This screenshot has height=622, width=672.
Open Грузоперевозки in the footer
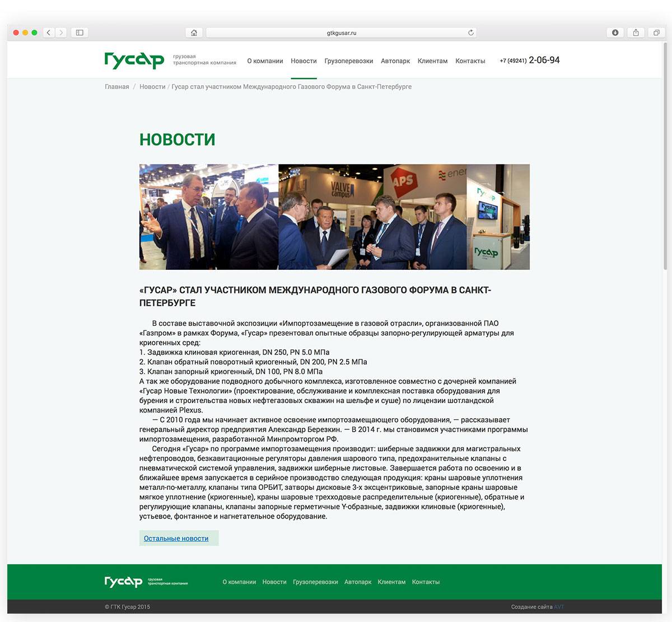click(x=315, y=582)
